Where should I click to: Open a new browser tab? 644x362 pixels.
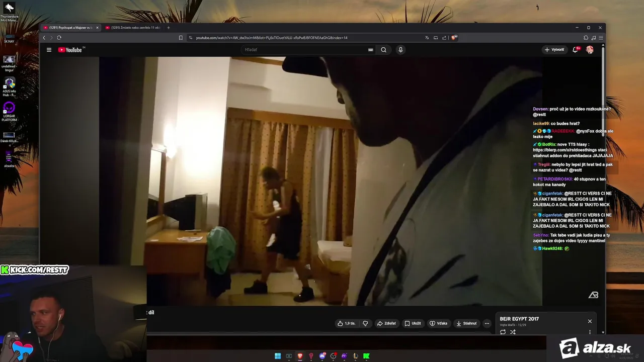(168, 28)
